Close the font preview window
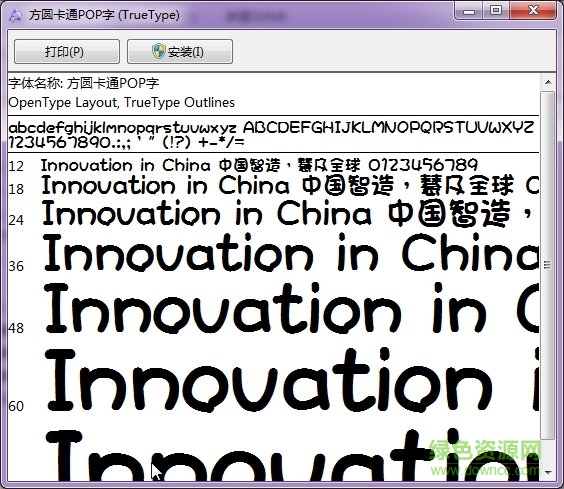Screen dimensions: 564x489 click(534, 11)
